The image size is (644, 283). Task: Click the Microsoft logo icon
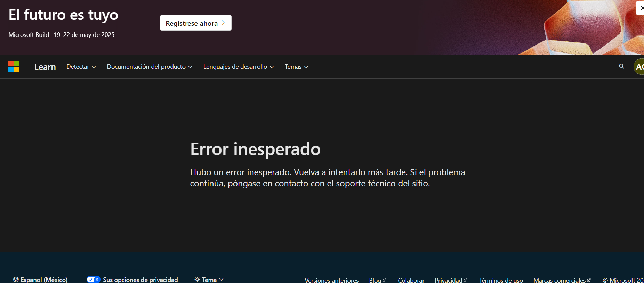[14, 66]
